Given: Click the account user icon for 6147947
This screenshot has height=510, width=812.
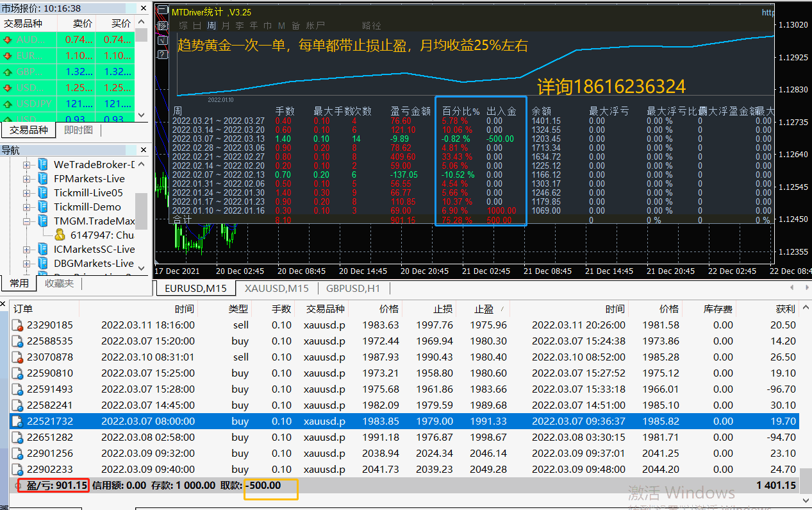Looking at the screenshot, I should pyautogui.click(x=60, y=235).
